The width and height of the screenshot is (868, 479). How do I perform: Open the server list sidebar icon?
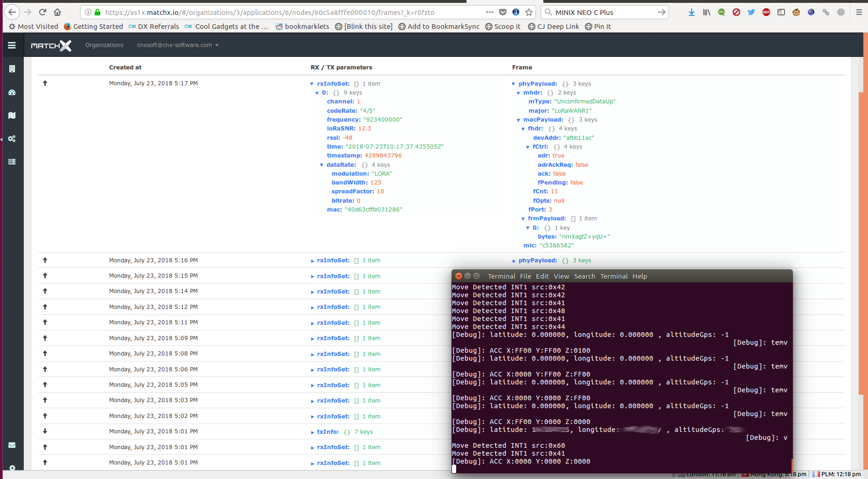point(12,162)
